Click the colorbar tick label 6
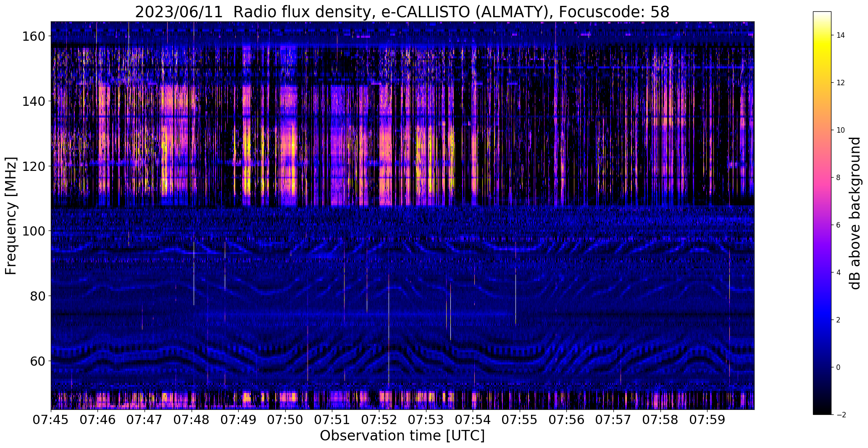The image size is (868, 448). (839, 225)
